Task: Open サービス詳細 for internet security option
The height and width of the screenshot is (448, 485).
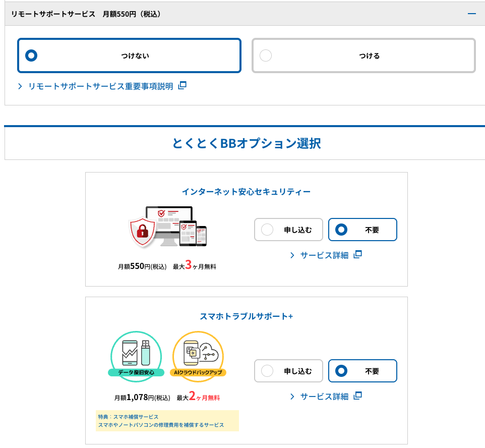Action: (324, 255)
